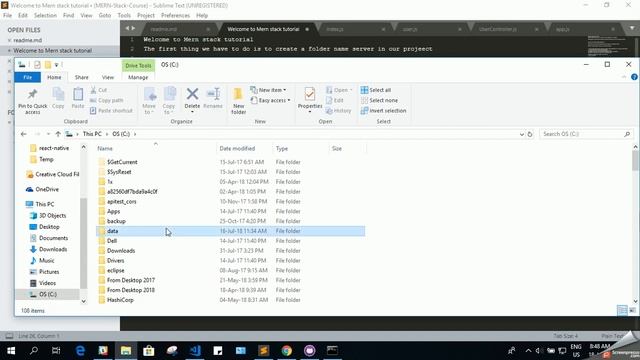Open Microsoft Store from taskbar
The height and width of the screenshot is (360, 640).
(x=149, y=351)
